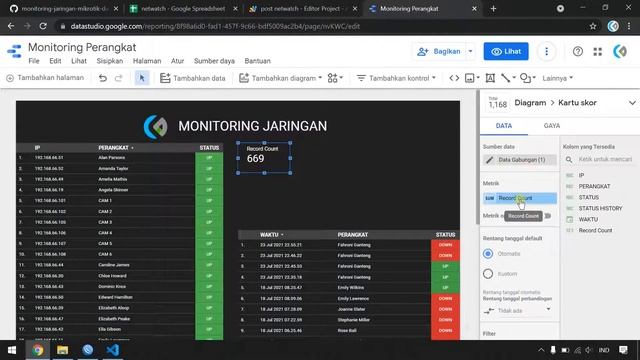Click the WAKTU field in available fields

(588, 219)
